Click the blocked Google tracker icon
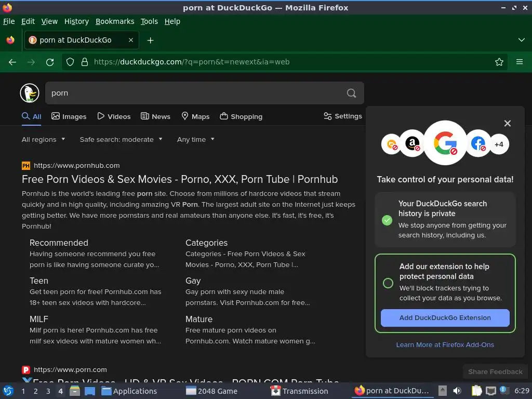 click(x=445, y=143)
